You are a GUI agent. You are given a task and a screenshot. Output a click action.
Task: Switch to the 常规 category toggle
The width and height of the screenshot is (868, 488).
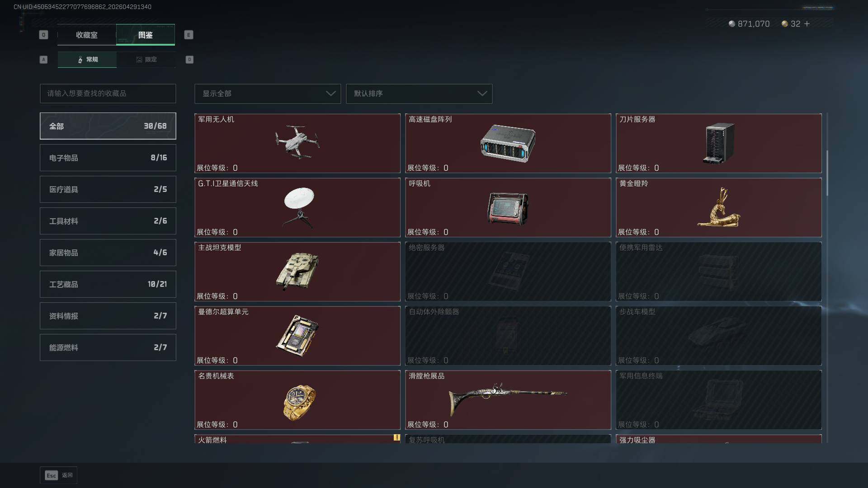coord(87,60)
